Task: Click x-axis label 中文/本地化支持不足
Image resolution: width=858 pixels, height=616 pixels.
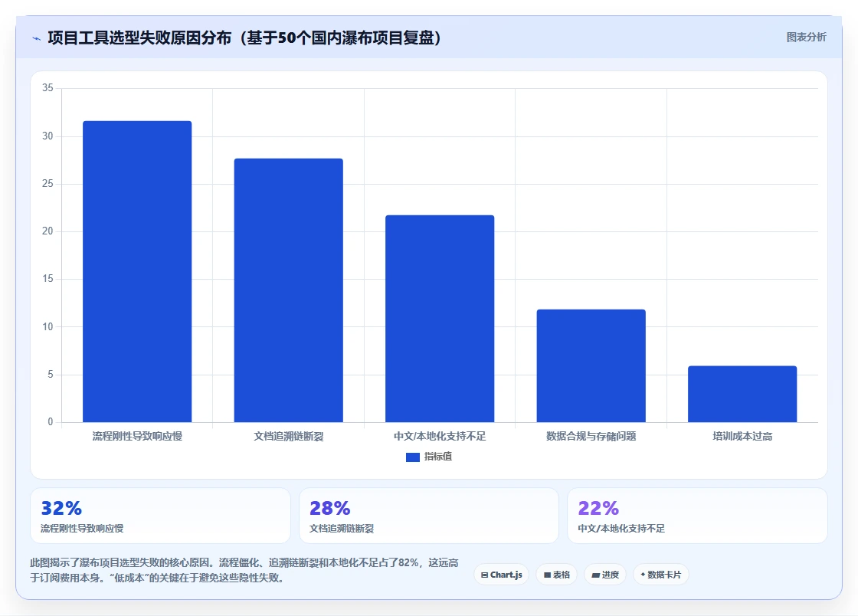Action: click(440, 436)
